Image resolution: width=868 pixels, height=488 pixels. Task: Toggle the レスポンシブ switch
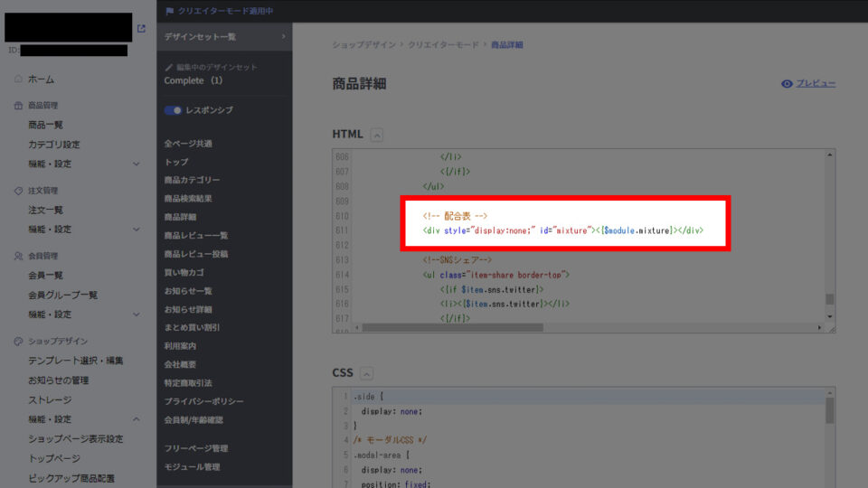tap(172, 110)
